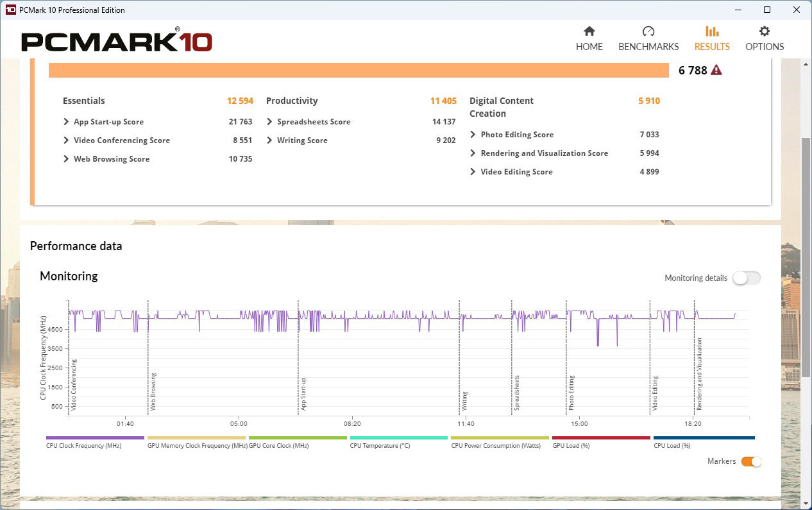
Task: Click the PCMark 10 app icon in title bar
Action: point(10,10)
